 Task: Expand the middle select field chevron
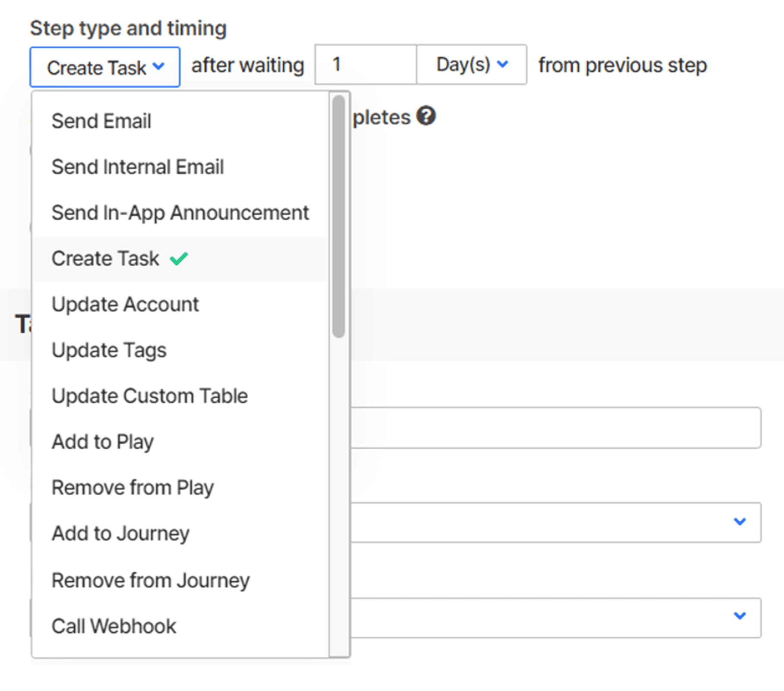tap(740, 522)
